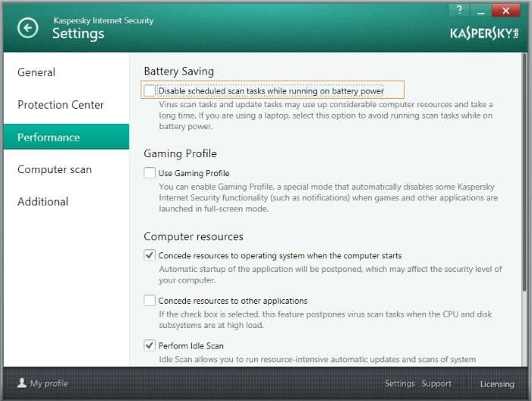Open help with the question mark icon

coord(459,10)
